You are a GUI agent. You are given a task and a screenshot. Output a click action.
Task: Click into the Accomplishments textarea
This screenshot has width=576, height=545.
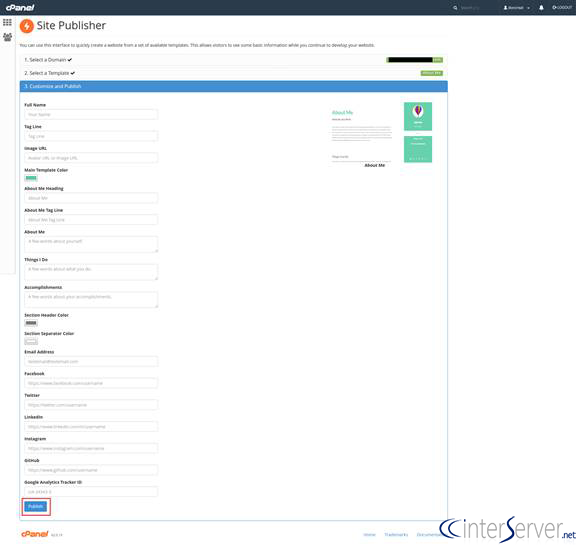[x=91, y=300]
